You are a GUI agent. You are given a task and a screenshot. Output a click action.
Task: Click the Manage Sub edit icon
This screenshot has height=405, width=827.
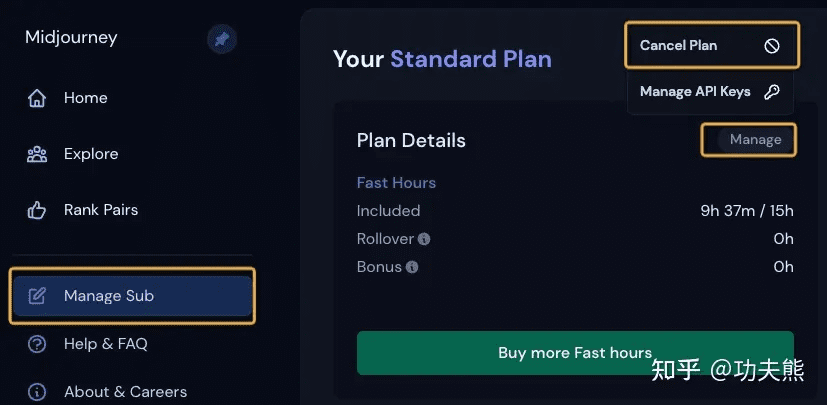(37, 296)
